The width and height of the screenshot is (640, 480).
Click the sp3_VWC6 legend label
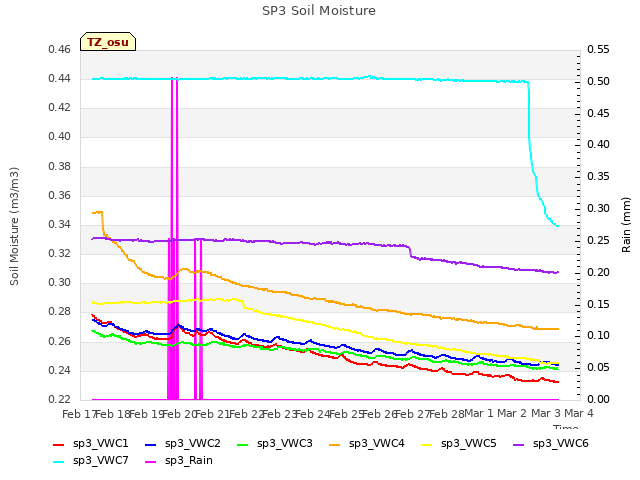click(x=560, y=443)
